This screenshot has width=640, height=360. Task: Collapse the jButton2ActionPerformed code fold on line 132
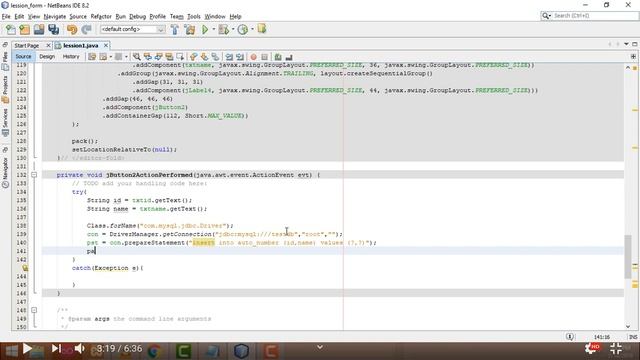click(x=34, y=175)
